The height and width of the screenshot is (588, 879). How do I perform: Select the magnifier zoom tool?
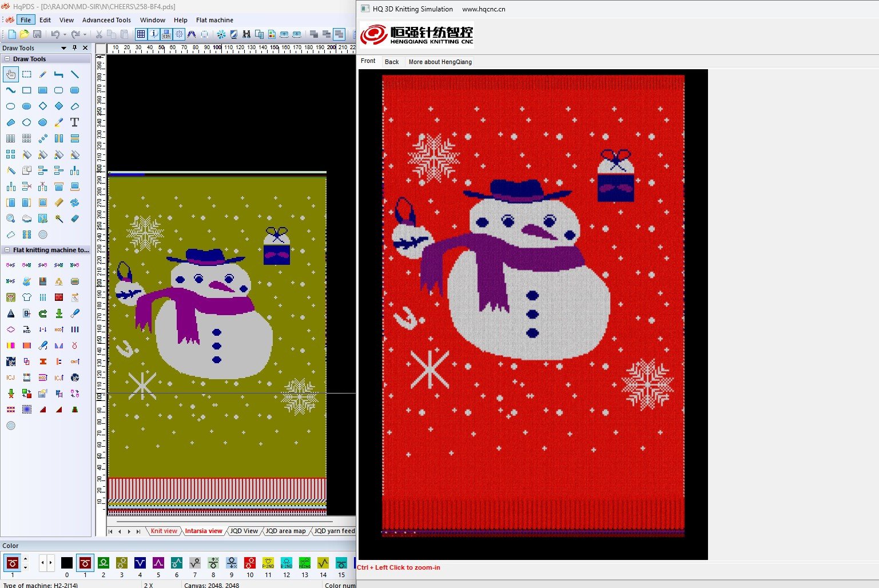[x=10, y=218]
